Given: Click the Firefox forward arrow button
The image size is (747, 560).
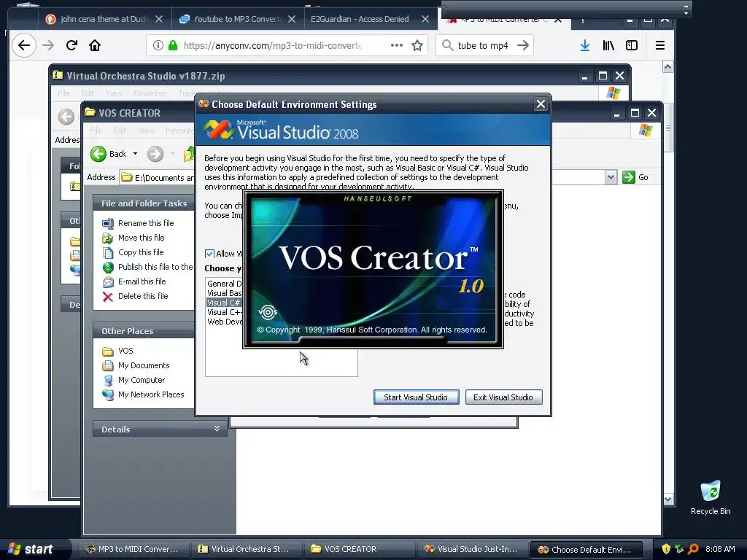Looking at the screenshot, I should click(48, 45).
